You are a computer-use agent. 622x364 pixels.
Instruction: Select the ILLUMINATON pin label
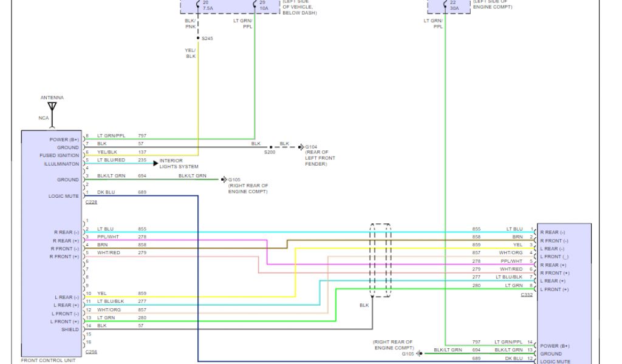coord(61,164)
